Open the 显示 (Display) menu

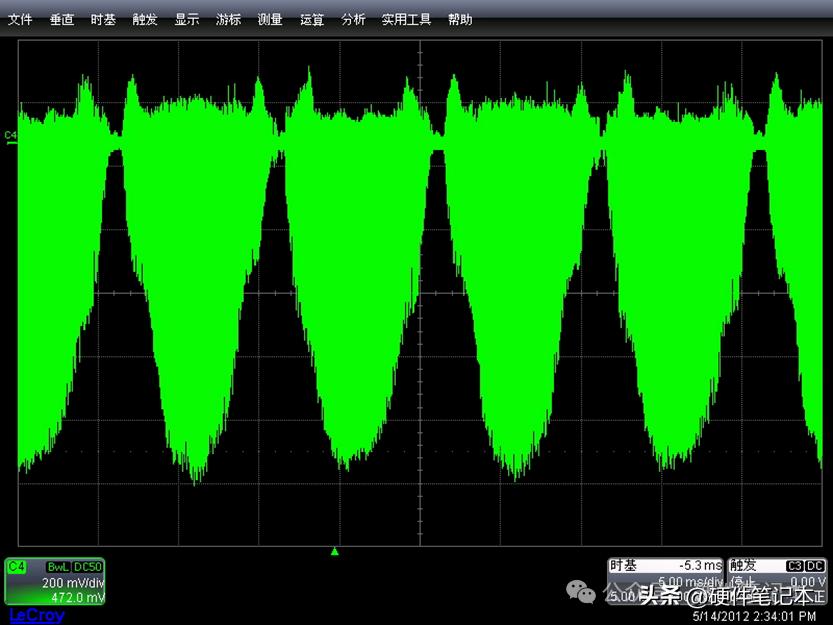(187, 19)
